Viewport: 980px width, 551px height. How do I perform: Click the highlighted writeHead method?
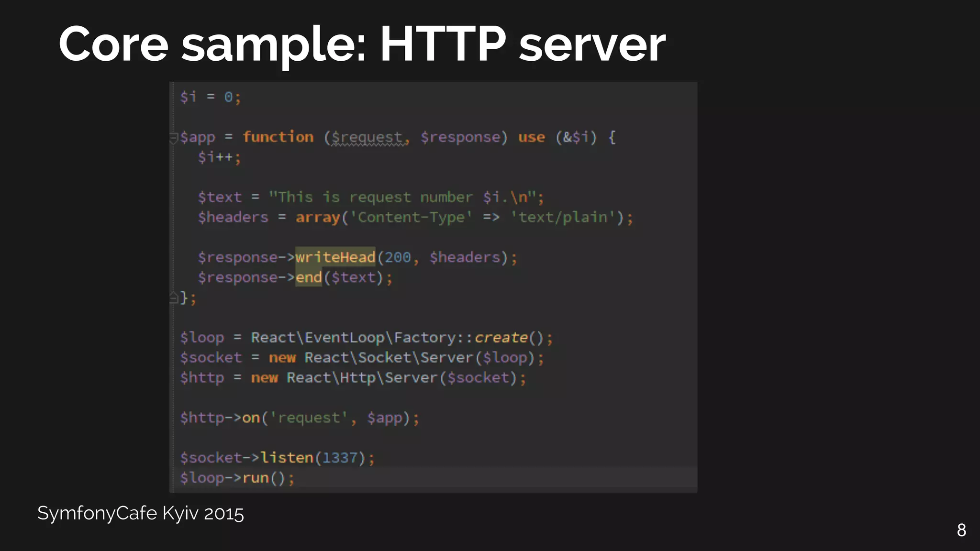pos(335,257)
